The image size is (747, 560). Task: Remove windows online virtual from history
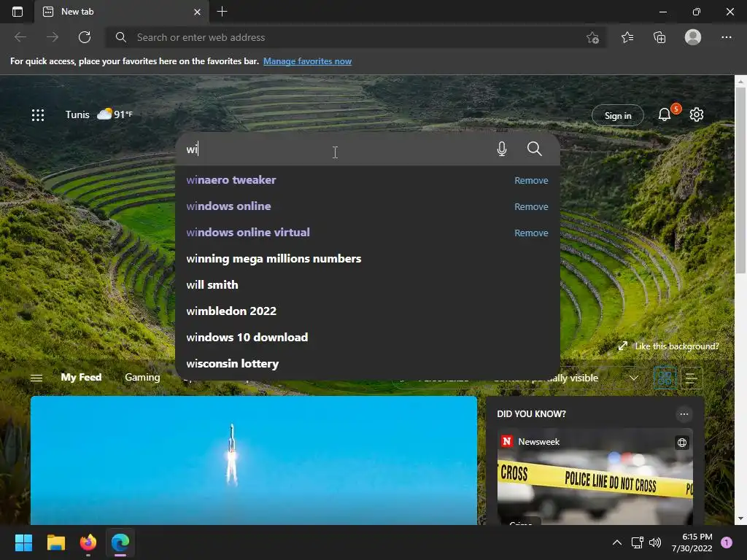tap(531, 233)
